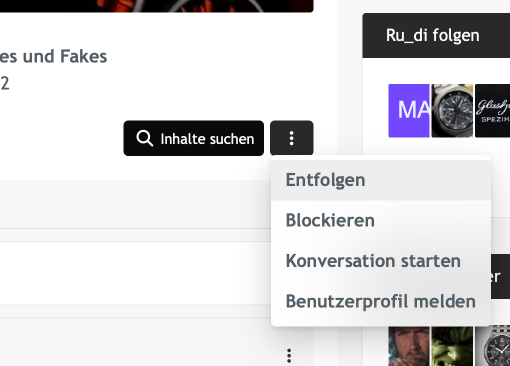Open the purple MA follower avatar

point(409,111)
